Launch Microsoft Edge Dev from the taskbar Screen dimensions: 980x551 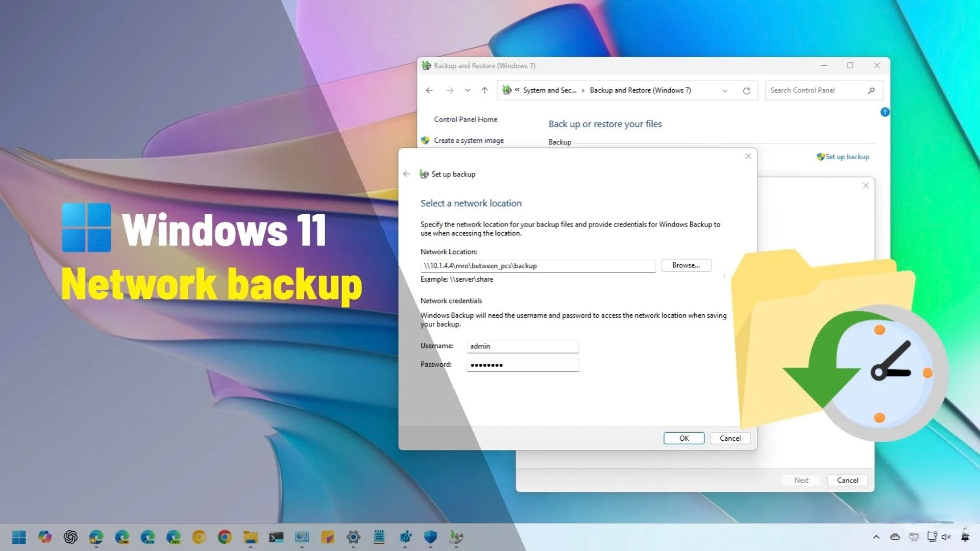tap(173, 537)
